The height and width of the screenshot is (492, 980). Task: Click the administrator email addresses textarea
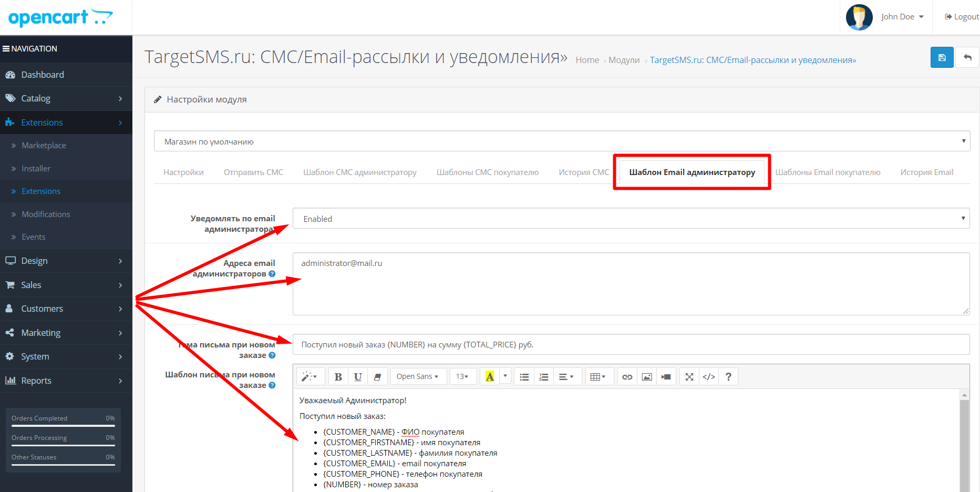[631, 284]
